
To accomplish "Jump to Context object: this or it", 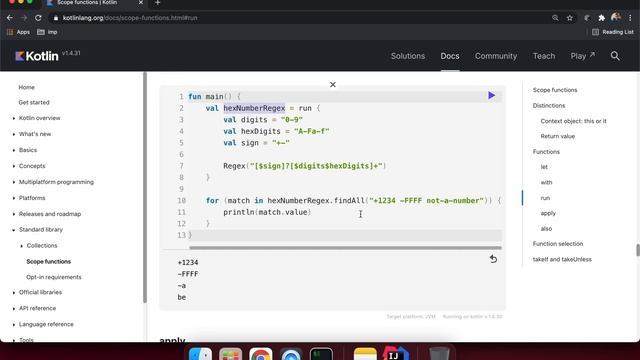I will point(573,121).
